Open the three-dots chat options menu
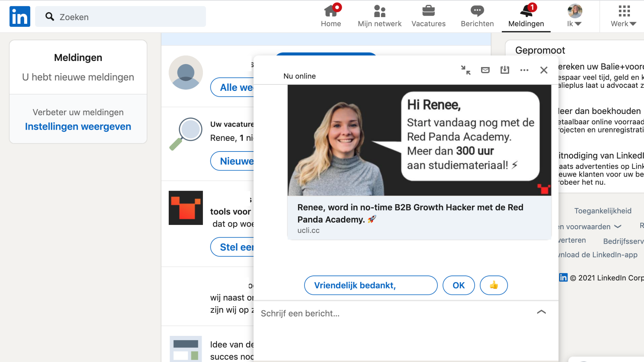Screen dimensions: 644x362 click(x=524, y=70)
